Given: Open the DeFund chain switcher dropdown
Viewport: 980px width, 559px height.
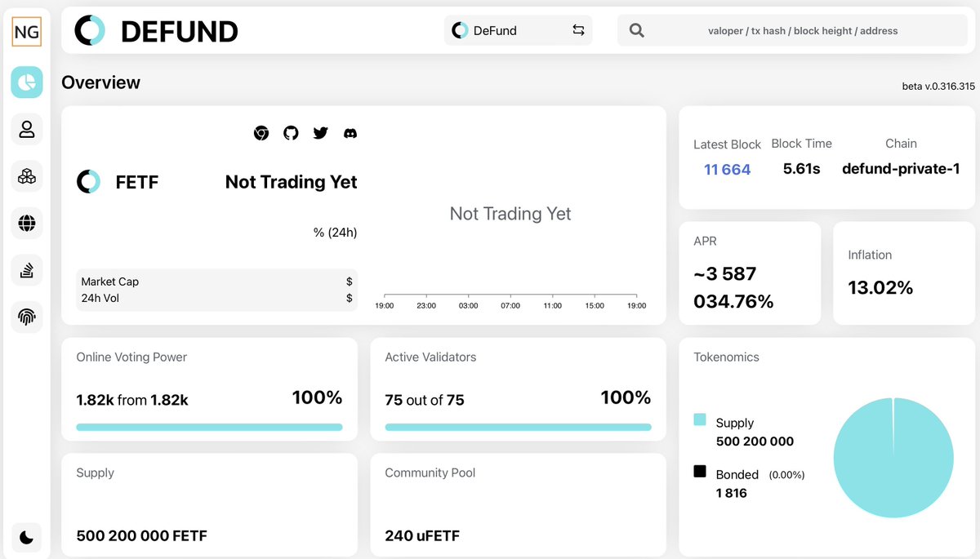Looking at the screenshot, I should 519,30.
